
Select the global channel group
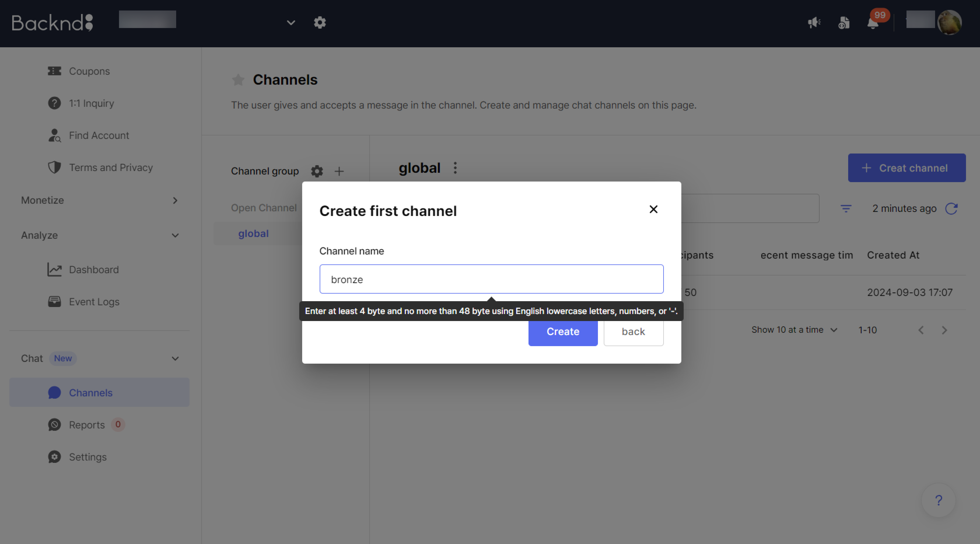click(x=253, y=233)
